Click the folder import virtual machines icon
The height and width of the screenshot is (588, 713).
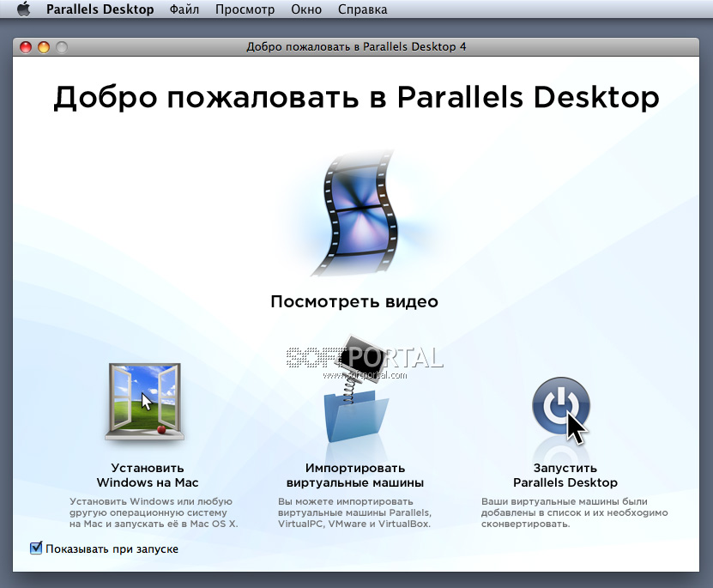pos(356,389)
